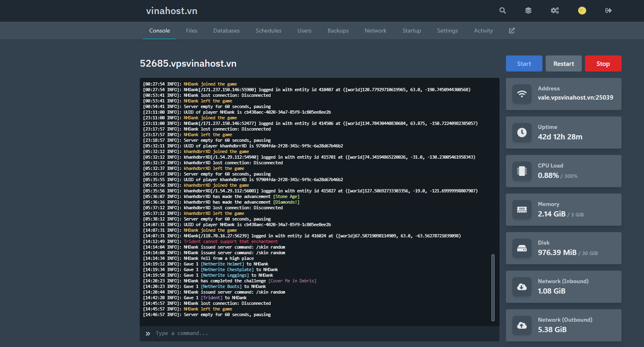Viewport: 644px width, 347px height.
Task: Click the wifi Address icon
Action: click(x=522, y=94)
